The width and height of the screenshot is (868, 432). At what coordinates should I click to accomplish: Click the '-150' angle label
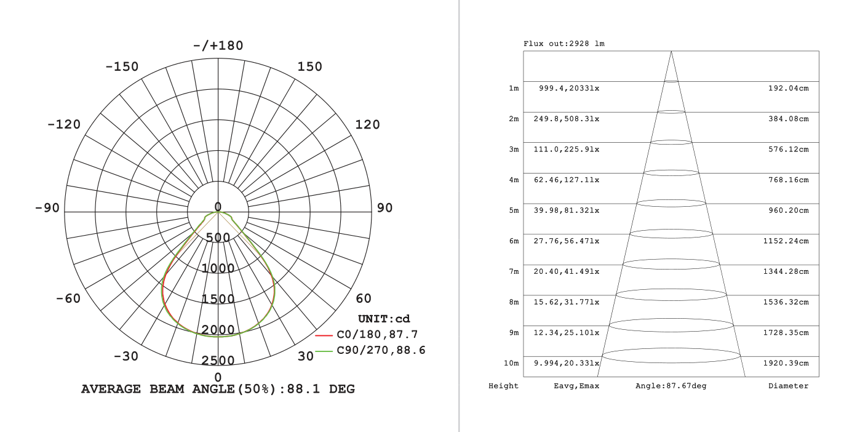pyautogui.click(x=122, y=66)
